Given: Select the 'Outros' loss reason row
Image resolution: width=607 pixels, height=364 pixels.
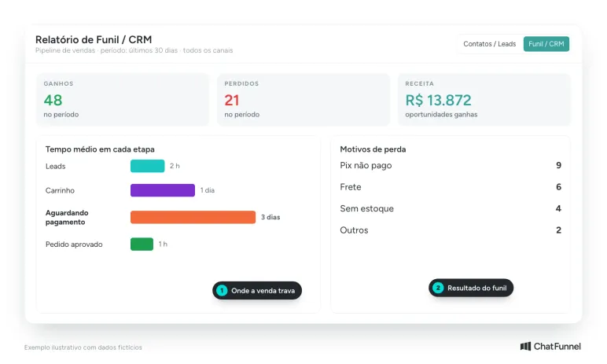Looking at the screenshot, I should click(x=451, y=230).
